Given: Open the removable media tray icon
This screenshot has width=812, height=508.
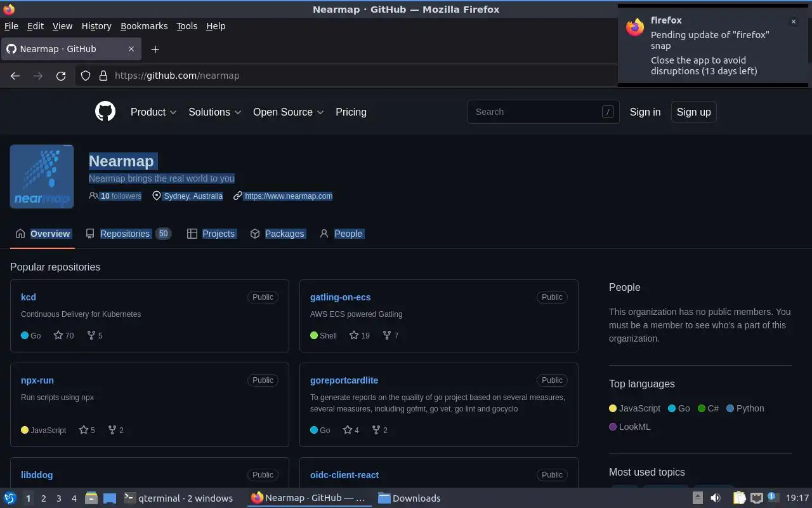Looking at the screenshot, I should [697, 498].
